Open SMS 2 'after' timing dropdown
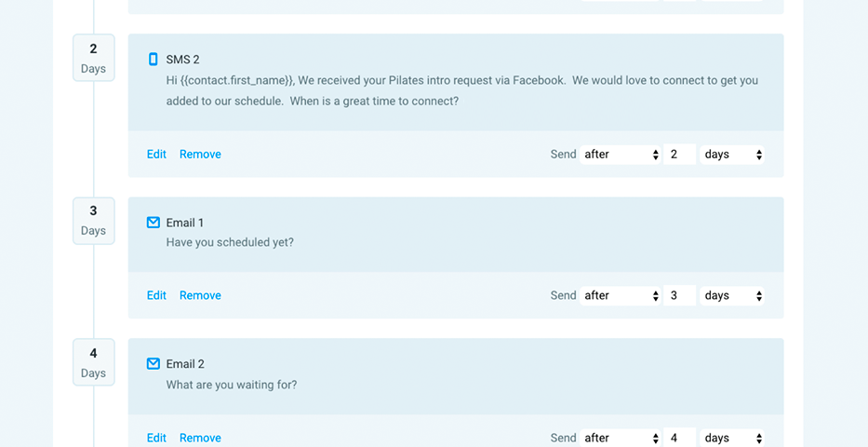 [x=621, y=155]
